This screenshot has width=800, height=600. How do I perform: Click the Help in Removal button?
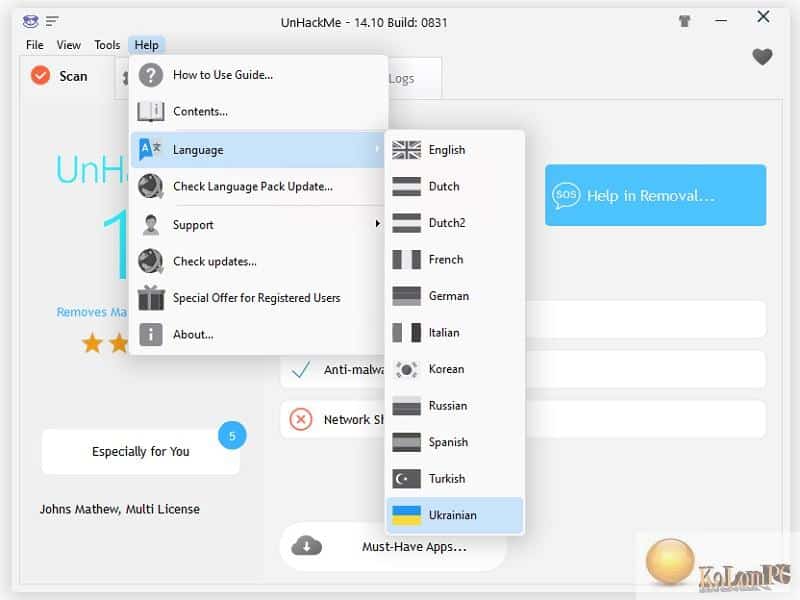pos(656,195)
